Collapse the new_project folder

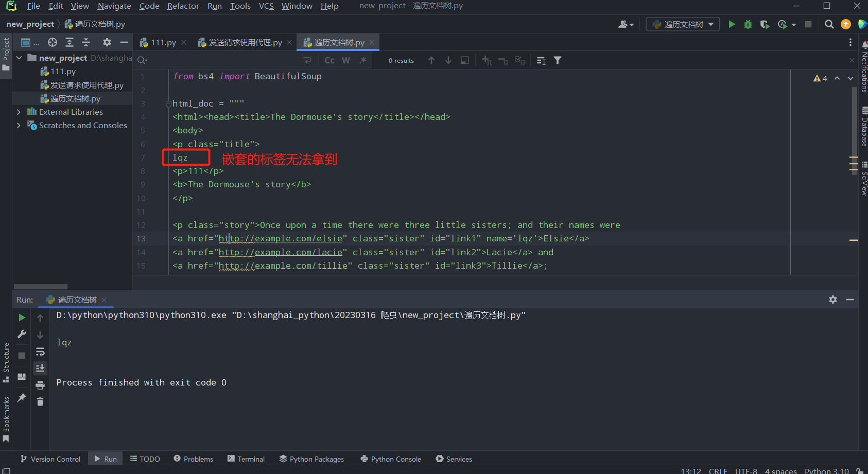point(19,58)
